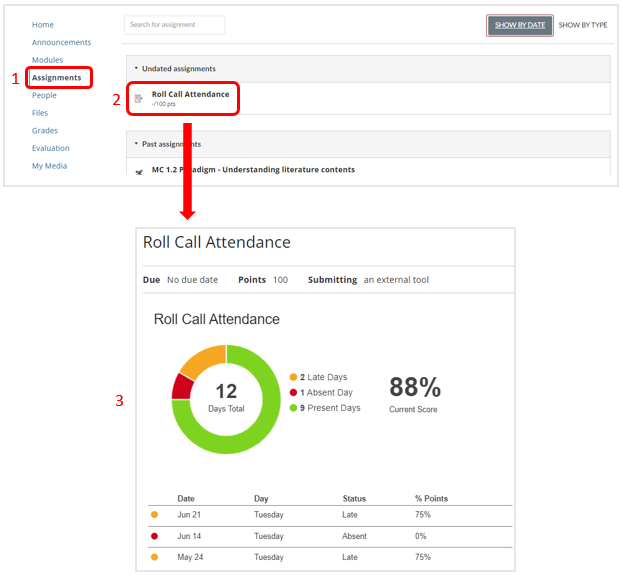Switch to Show By Type view

coord(582,25)
